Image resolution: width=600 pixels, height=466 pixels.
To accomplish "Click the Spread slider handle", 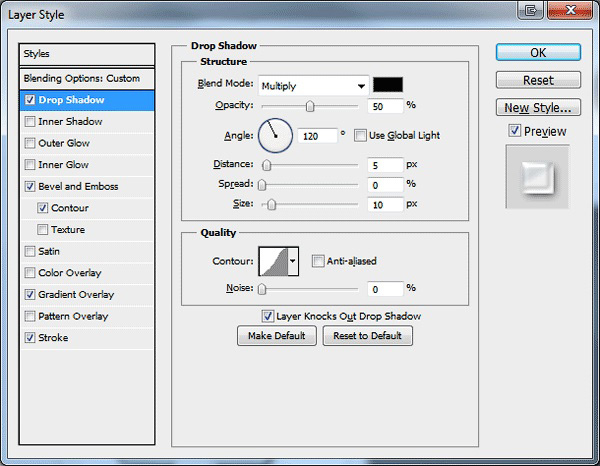I will click(262, 185).
